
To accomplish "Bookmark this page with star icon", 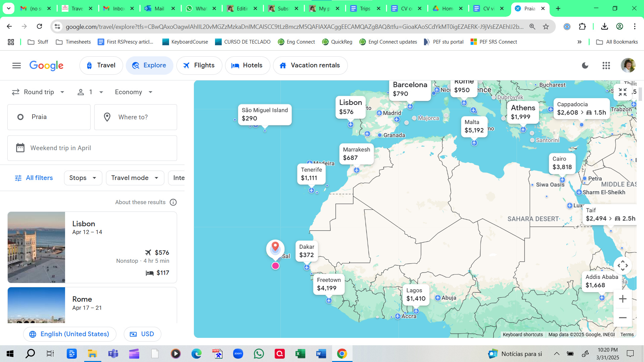I will click(546, 26).
